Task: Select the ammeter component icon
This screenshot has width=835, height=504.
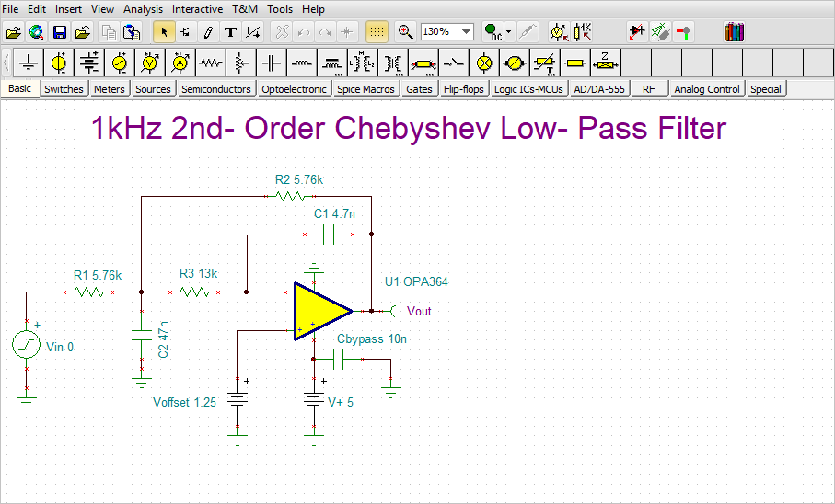Action: tap(180, 63)
